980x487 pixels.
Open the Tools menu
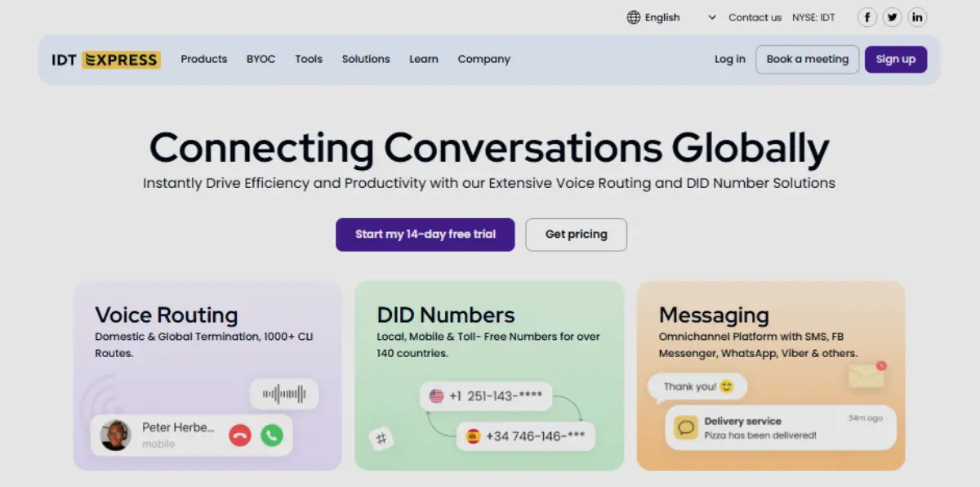309,59
